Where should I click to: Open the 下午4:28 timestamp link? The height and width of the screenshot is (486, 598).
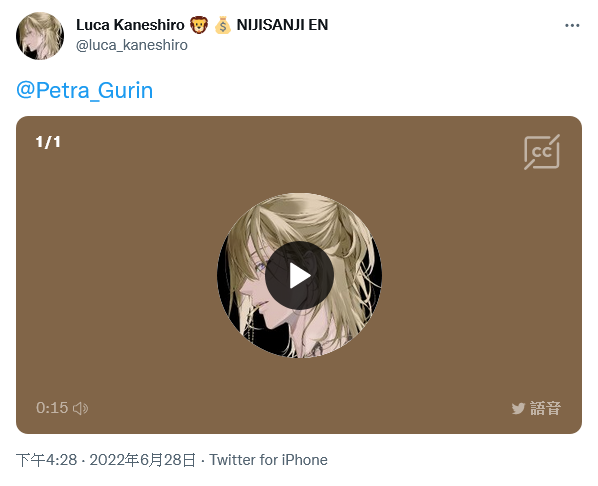pyautogui.click(x=47, y=460)
